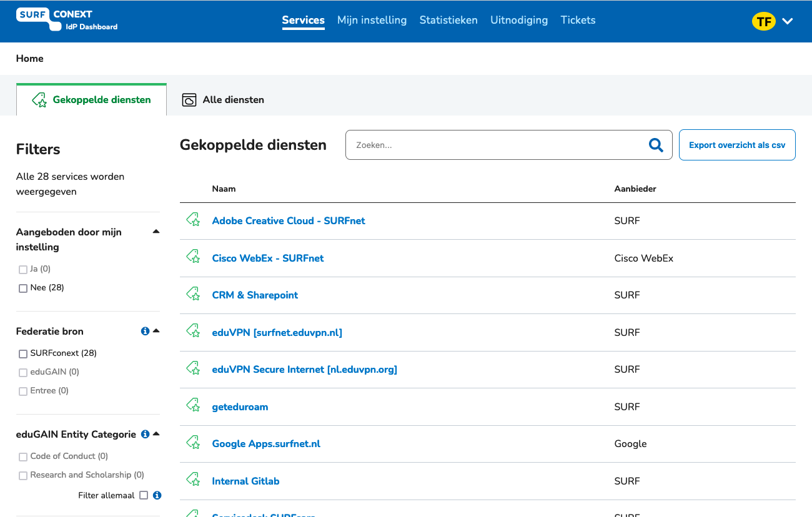Image resolution: width=812 pixels, height=517 pixels.
Task: Click the tag icon beside Adobe Creative Cloud
Action: pos(194,220)
